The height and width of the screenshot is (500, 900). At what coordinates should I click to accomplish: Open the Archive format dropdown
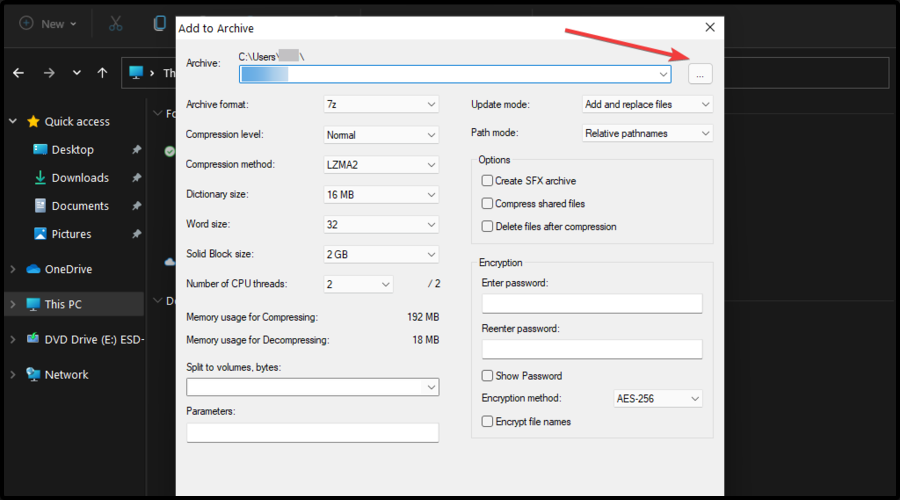point(381,104)
